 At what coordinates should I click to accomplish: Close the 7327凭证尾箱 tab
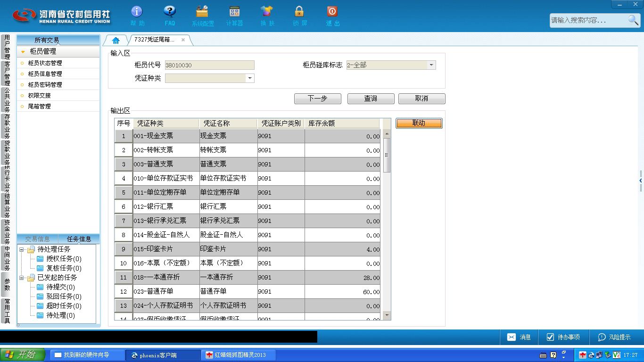tap(183, 40)
